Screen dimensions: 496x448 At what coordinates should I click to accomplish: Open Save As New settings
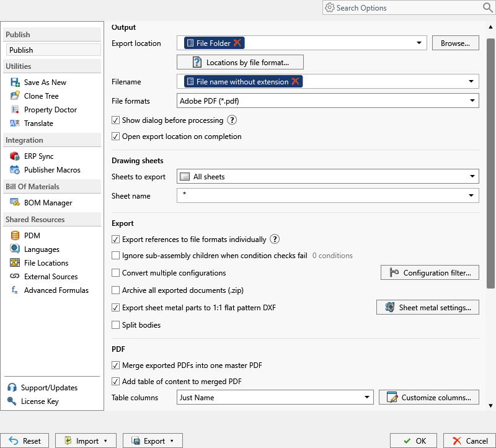click(45, 83)
